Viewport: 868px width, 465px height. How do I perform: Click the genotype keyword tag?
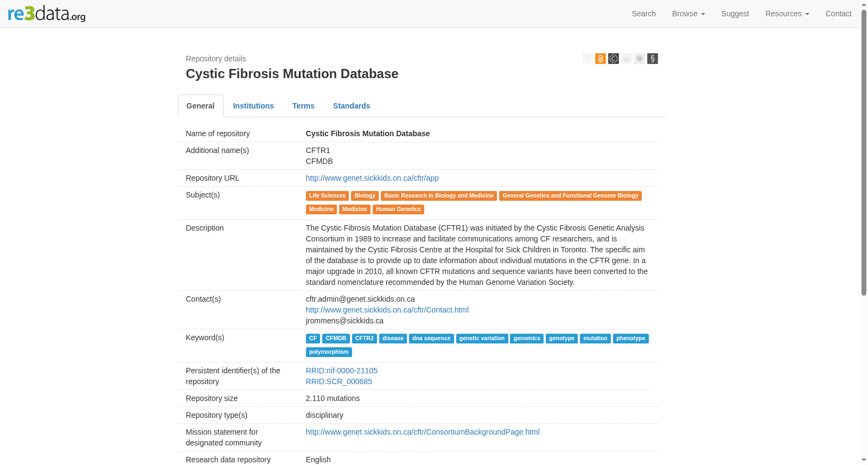[x=561, y=339]
